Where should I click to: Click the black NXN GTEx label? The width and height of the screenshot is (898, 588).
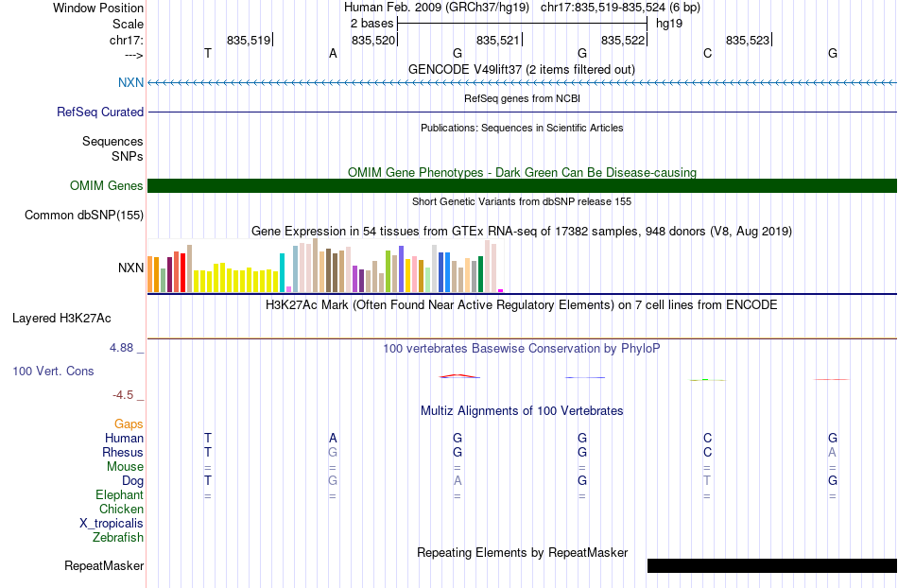point(130,268)
